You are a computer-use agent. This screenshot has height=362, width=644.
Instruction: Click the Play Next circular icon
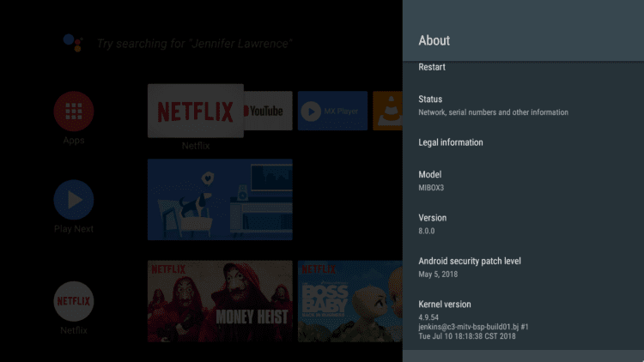pyautogui.click(x=74, y=200)
